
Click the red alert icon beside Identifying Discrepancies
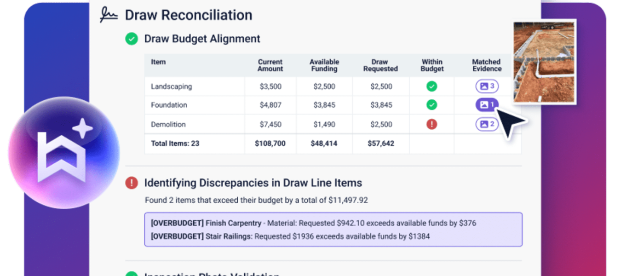click(x=132, y=183)
